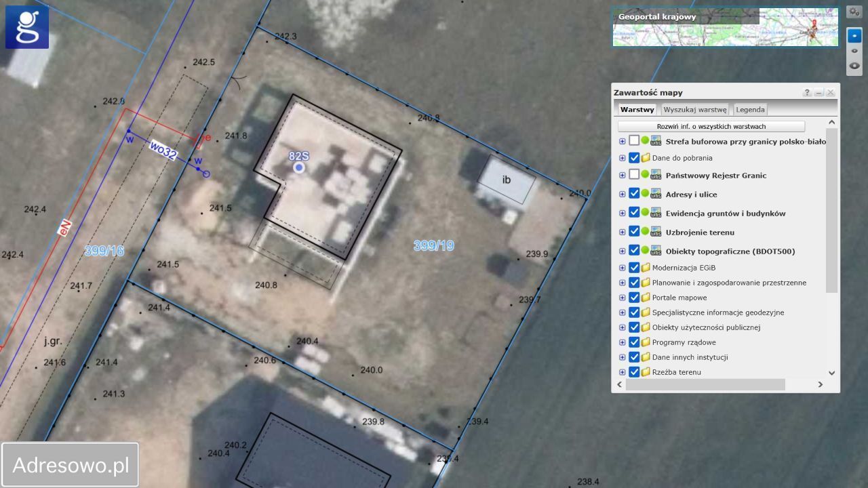Expand the Strefa buforowa tree node
The width and height of the screenshot is (868, 488).
pyautogui.click(x=622, y=141)
